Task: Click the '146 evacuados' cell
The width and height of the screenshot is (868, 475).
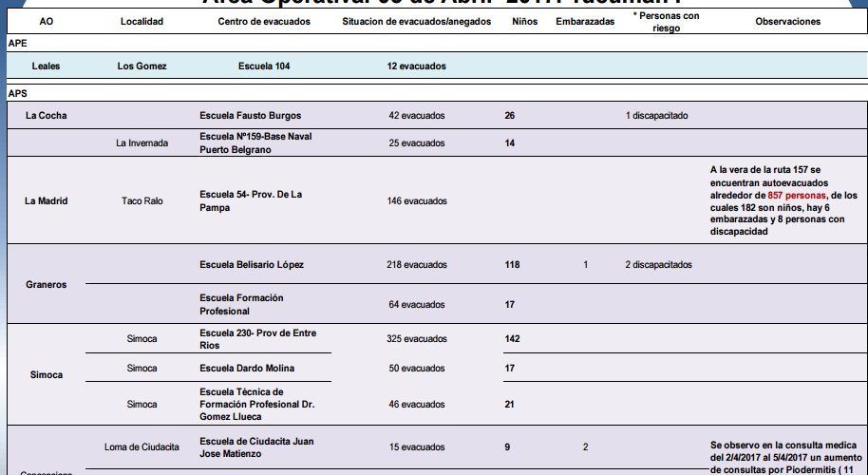Action: [416, 201]
